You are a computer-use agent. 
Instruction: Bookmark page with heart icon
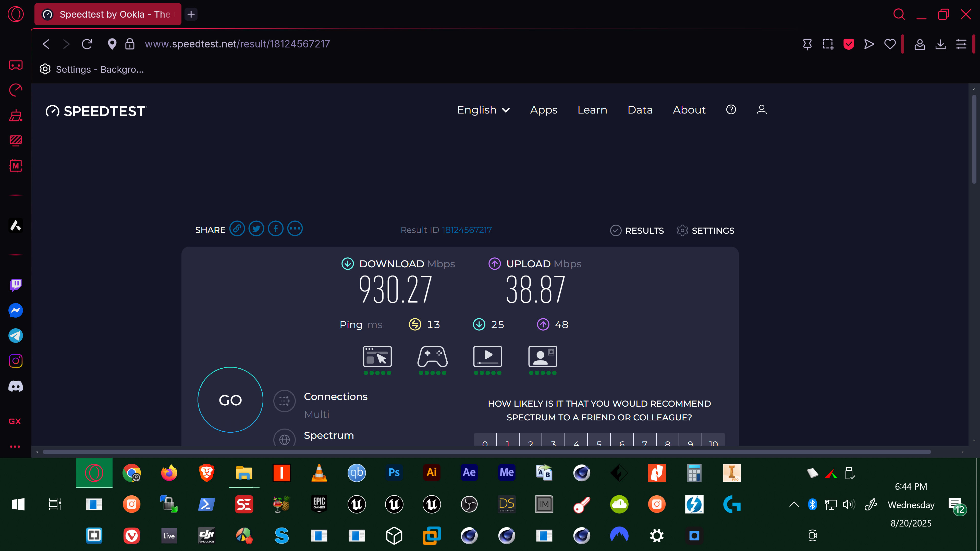click(x=890, y=44)
